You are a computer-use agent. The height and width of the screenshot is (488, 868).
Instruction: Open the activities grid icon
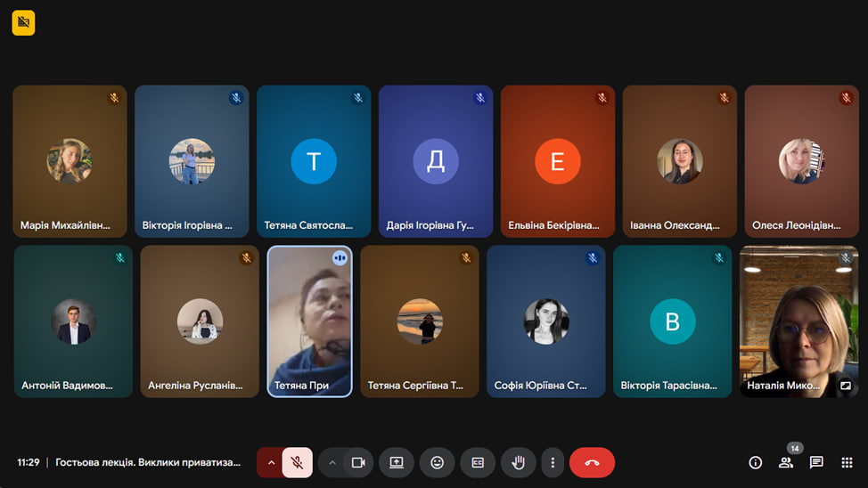click(x=847, y=462)
